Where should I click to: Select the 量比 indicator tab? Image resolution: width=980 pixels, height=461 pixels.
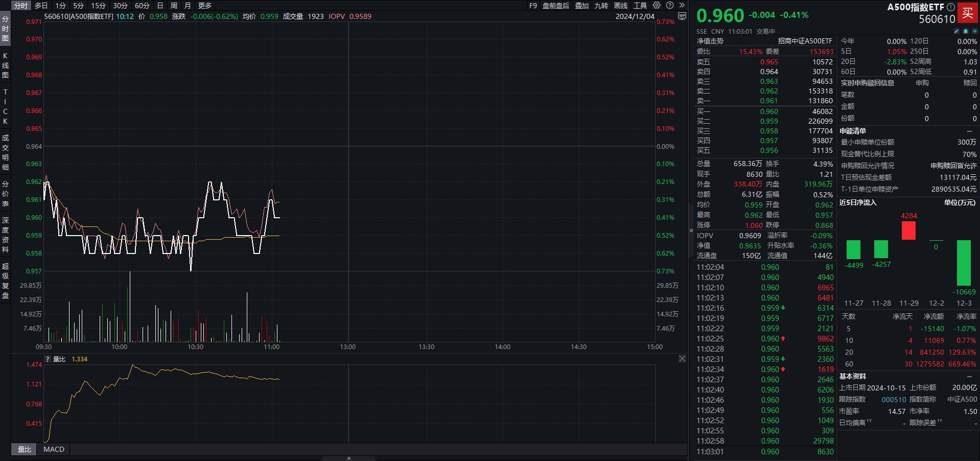tap(24, 449)
